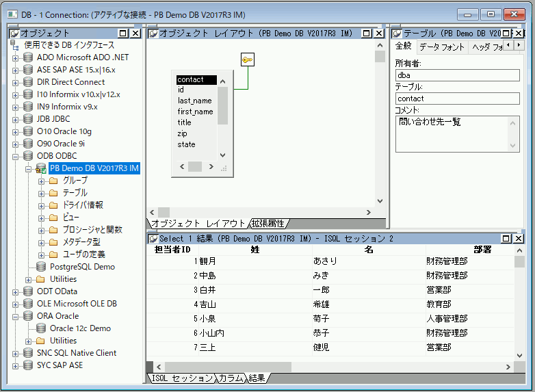Select the カラム tab in results pane

pyautogui.click(x=231, y=378)
